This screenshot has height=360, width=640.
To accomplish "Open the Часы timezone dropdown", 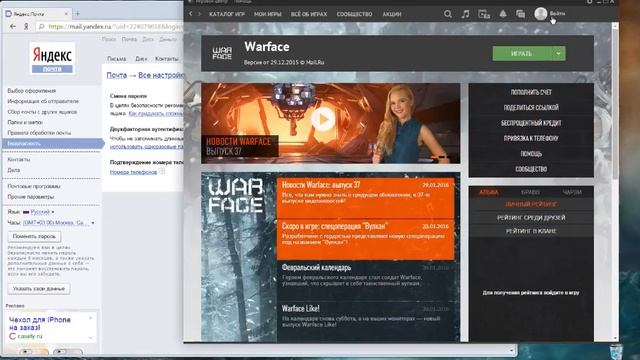I will pos(59,223).
